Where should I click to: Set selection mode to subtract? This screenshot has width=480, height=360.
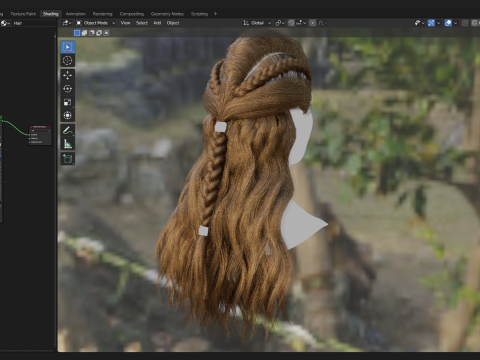click(x=92, y=33)
